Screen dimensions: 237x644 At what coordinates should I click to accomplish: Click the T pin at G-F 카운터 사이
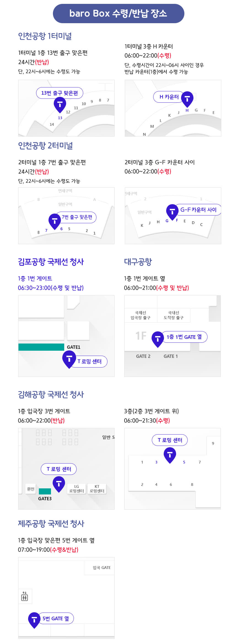point(172,212)
